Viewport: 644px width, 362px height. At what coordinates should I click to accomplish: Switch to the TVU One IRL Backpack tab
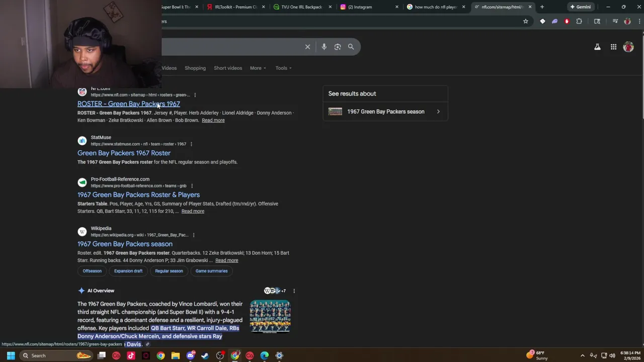click(302, 7)
